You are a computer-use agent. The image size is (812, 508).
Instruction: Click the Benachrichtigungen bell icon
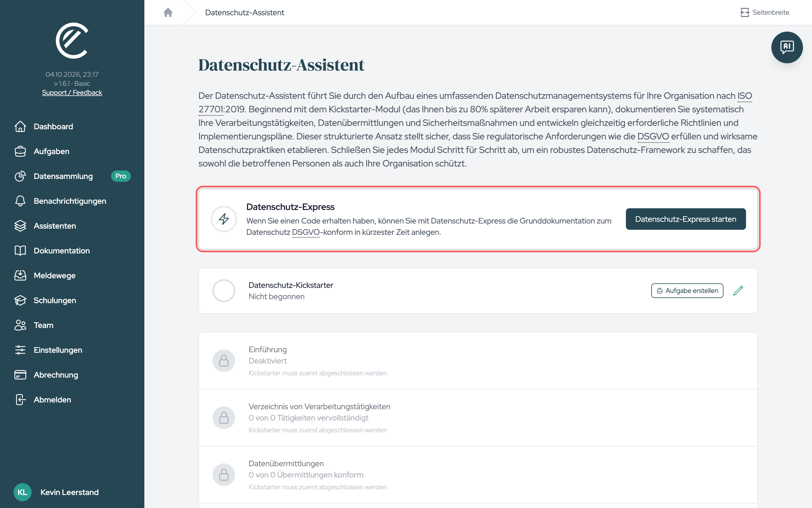[x=20, y=201]
